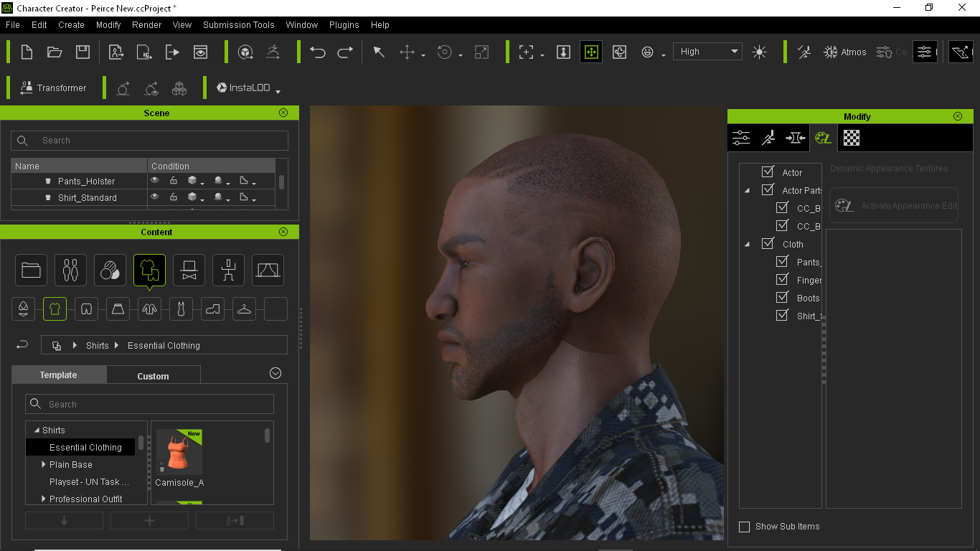Select the stage curtains category icon
Screen dimensions: 980x551
[268, 270]
